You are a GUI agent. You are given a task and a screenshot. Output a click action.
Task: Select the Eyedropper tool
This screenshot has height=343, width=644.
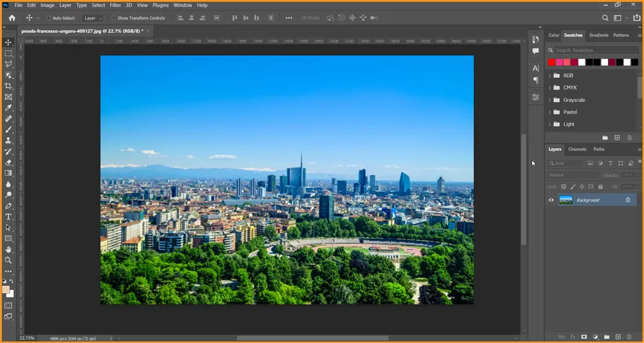8,108
